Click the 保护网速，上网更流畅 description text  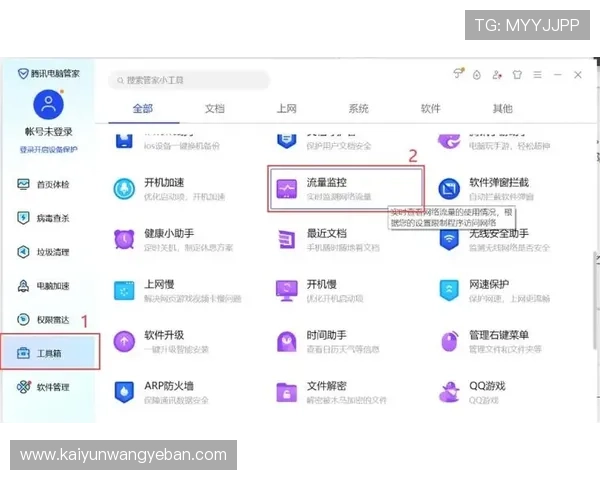pyautogui.click(x=510, y=298)
